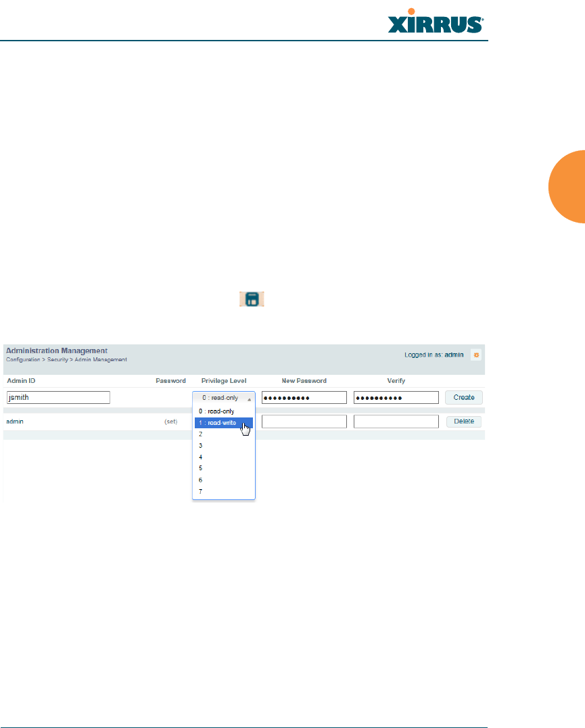Click the Logged in as: admin text
585x728 pixels.
tap(434, 355)
